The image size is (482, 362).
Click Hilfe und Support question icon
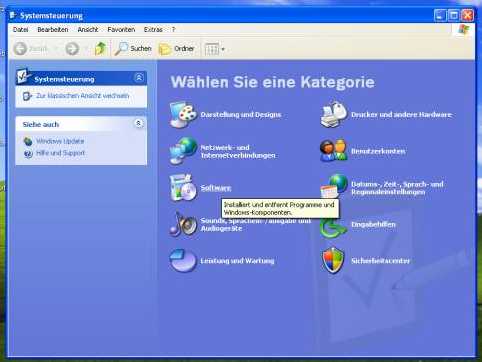pos(28,153)
